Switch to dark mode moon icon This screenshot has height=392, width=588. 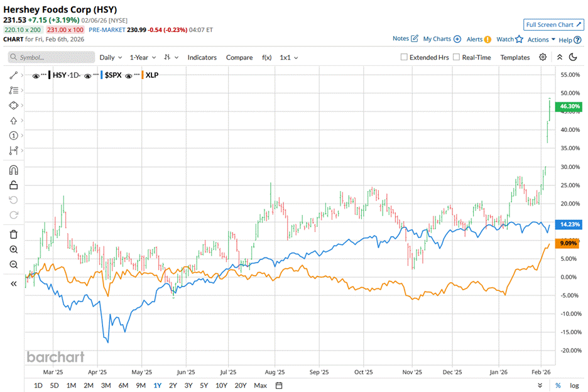point(573,57)
